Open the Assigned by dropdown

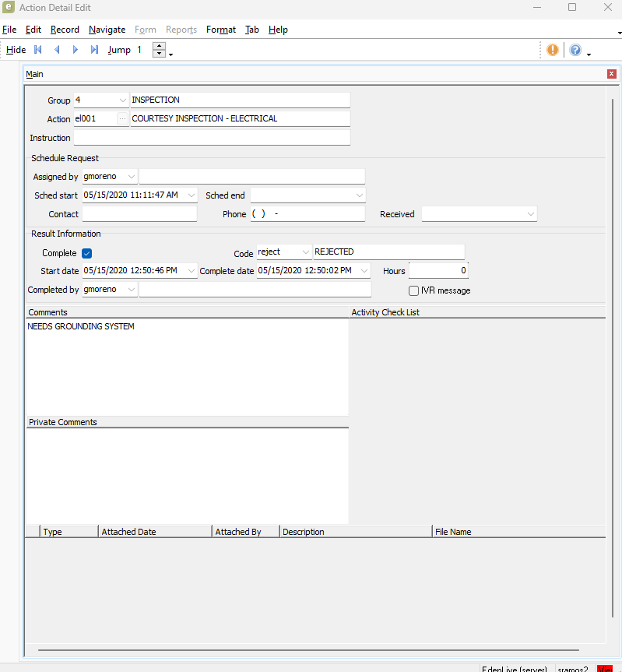[131, 177]
